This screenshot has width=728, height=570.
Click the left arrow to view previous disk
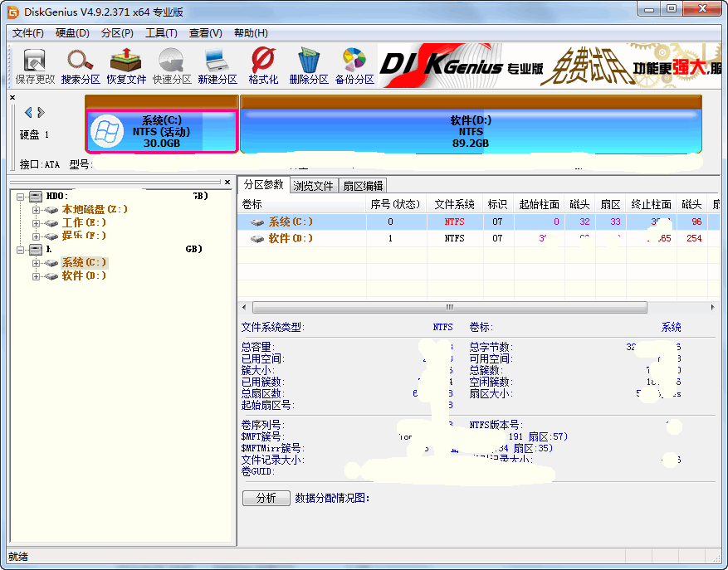(x=29, y=114)
